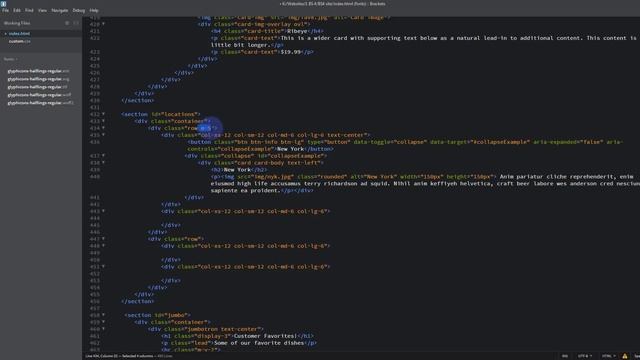Screen dimensions: 640x360
Task: Collapse column div fold at line 435
Action: click(x=103, y=135)
